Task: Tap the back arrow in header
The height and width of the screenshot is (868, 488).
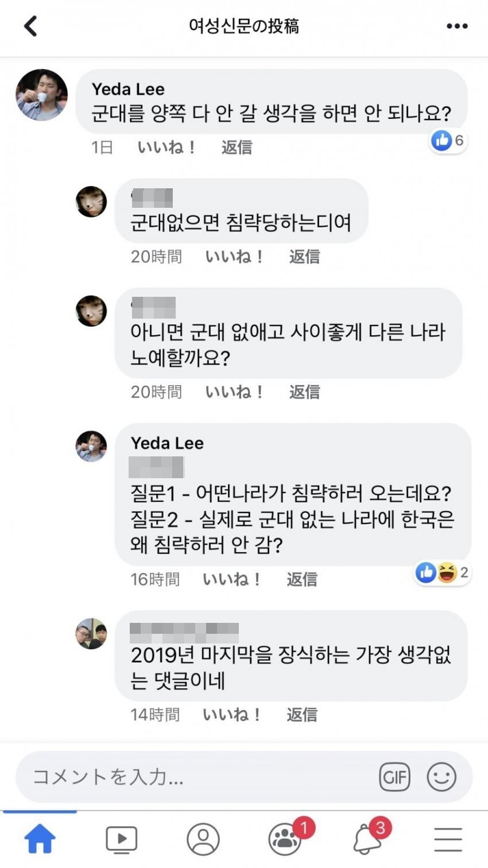Action: point(31,26)
